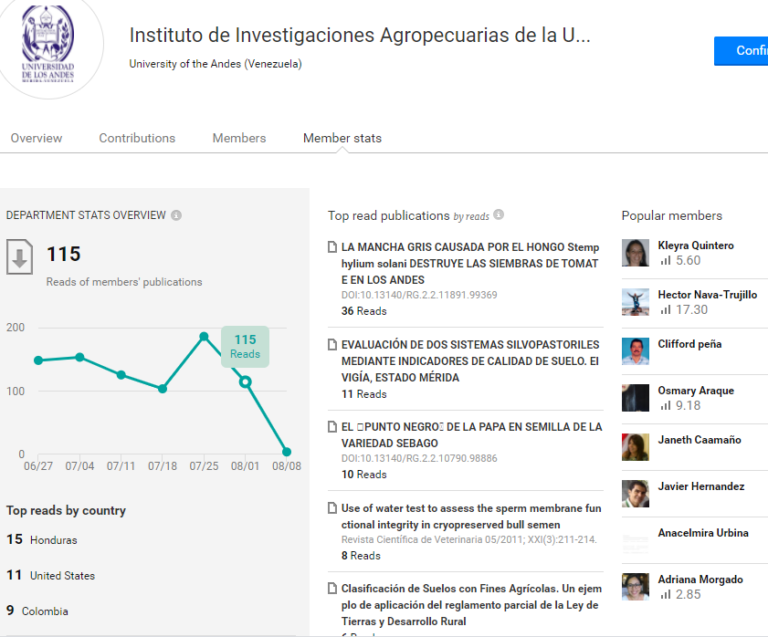Viewport: 768px width, 637px height.
Task: Click the '36 Reads' count
Action: (x=364, y=311)
